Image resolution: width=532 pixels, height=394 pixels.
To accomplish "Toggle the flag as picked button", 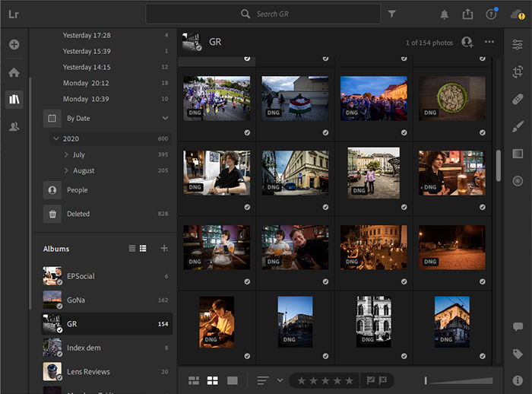I will [371, 380].
